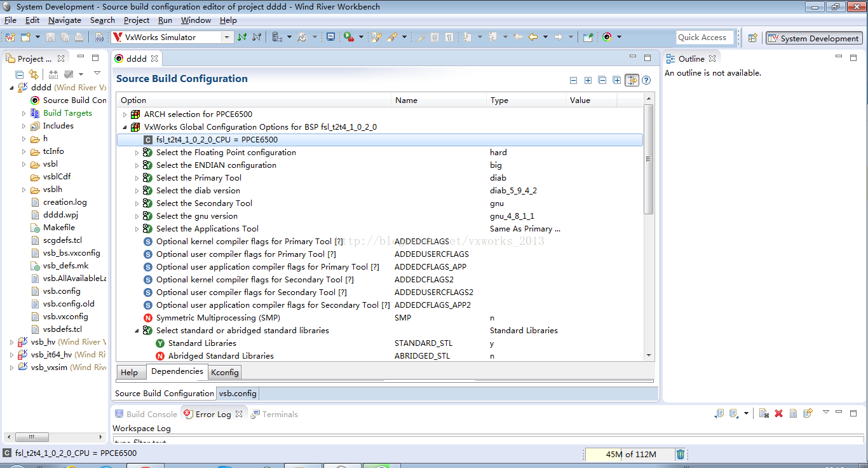This screenshot has width=868, height=468.
Task: Delete log with the red X icon
Action: (778, 413)
